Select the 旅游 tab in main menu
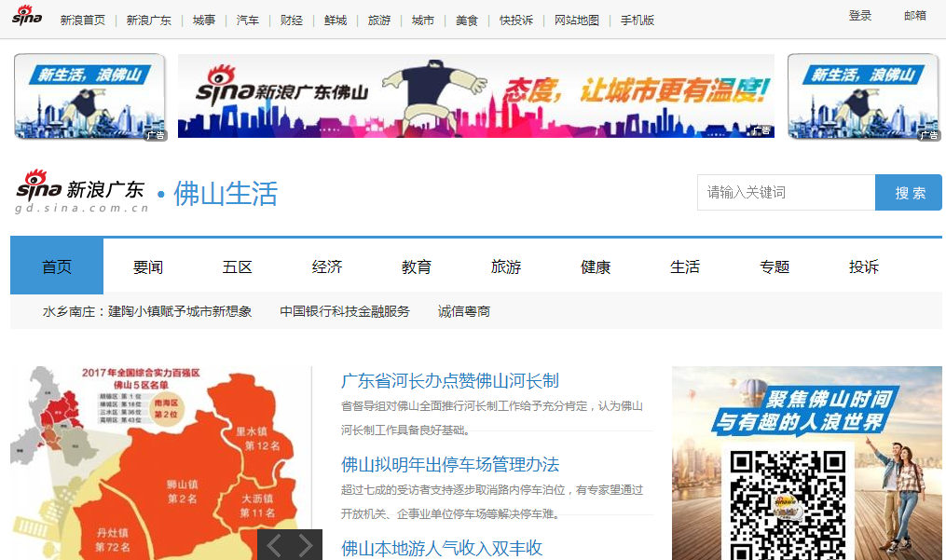 [505, 266]
